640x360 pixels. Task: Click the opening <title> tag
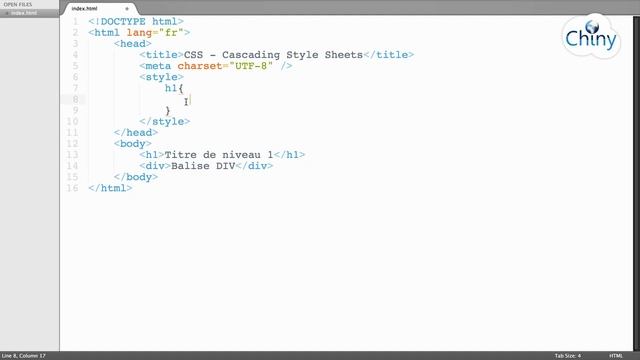pos(161,55)
